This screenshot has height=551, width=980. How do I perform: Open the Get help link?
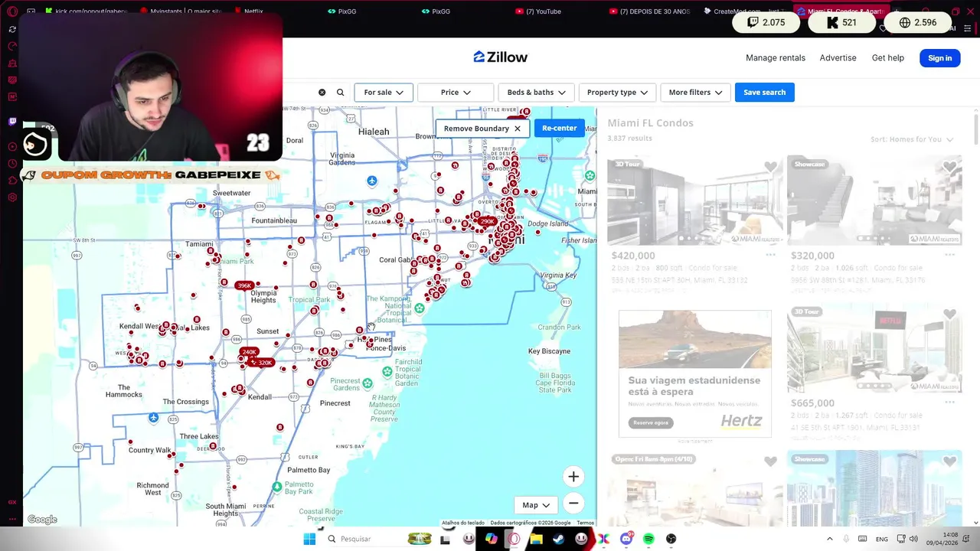[887, 58]
